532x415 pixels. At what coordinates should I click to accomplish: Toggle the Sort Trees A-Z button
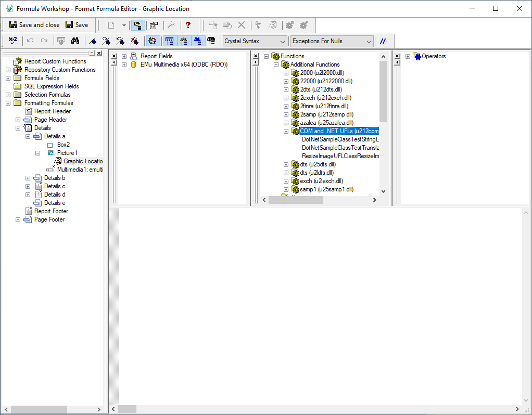[x=153, y=41]
